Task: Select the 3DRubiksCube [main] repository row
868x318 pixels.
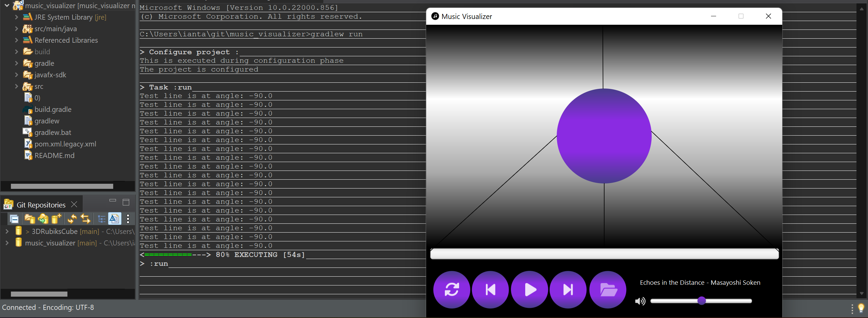Action: (x=75, y=231)
